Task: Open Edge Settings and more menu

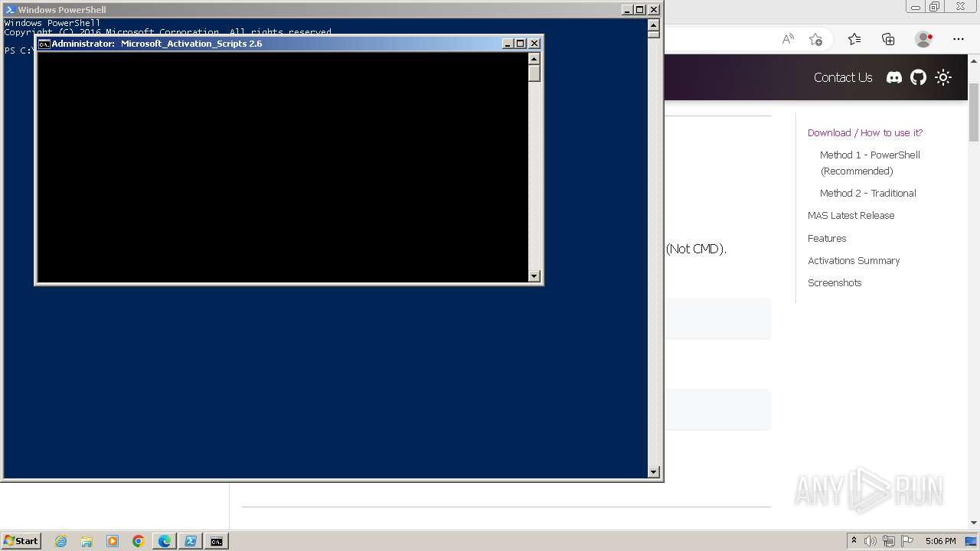Action: coord(959,39)
